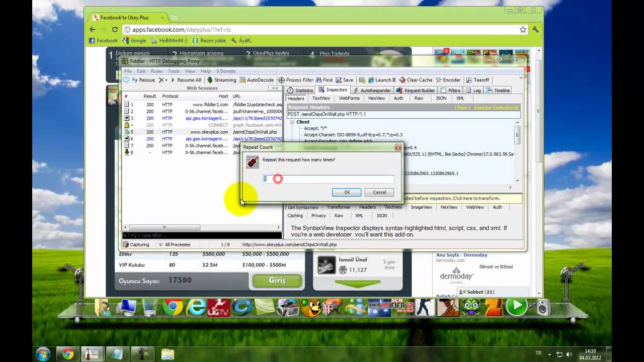
Task: Select the request JSON tab
Action: click(441, 99)
